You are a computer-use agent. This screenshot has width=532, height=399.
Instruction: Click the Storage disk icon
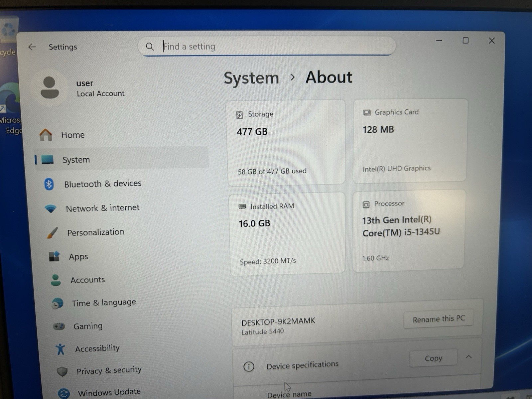tap(239, 115)
